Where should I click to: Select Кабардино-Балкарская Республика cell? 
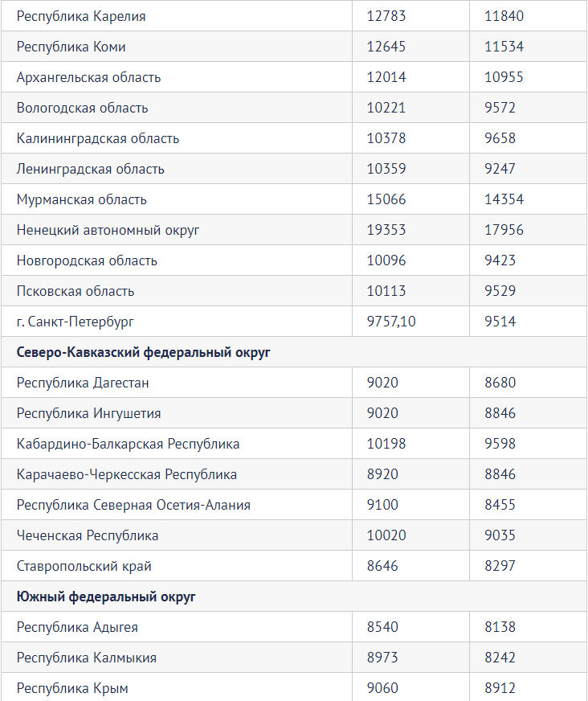(128, 444)
